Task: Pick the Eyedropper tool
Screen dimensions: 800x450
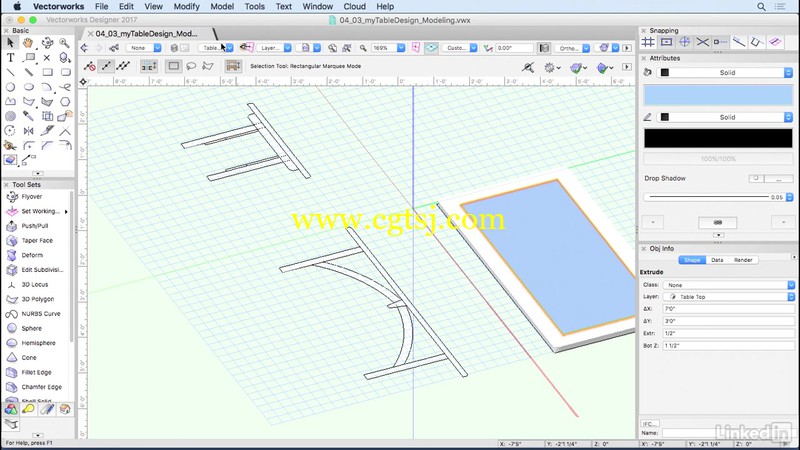Action: (28, 116)
